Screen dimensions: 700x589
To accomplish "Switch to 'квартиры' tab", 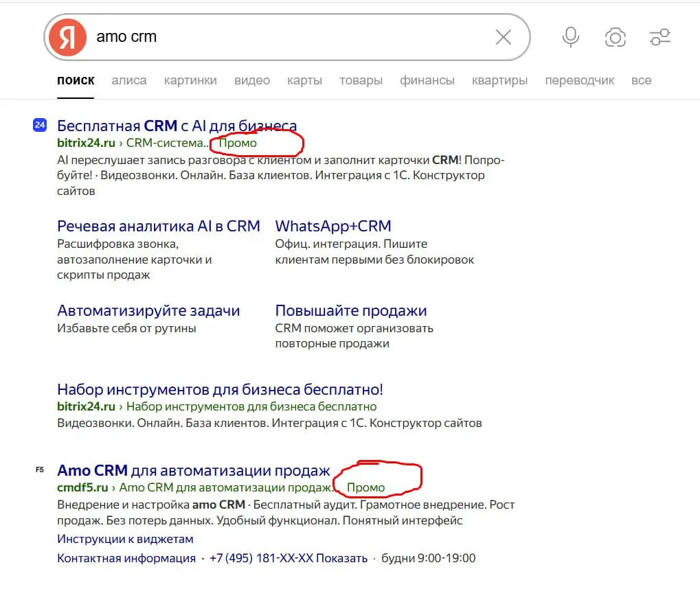I will click(499, 80).
